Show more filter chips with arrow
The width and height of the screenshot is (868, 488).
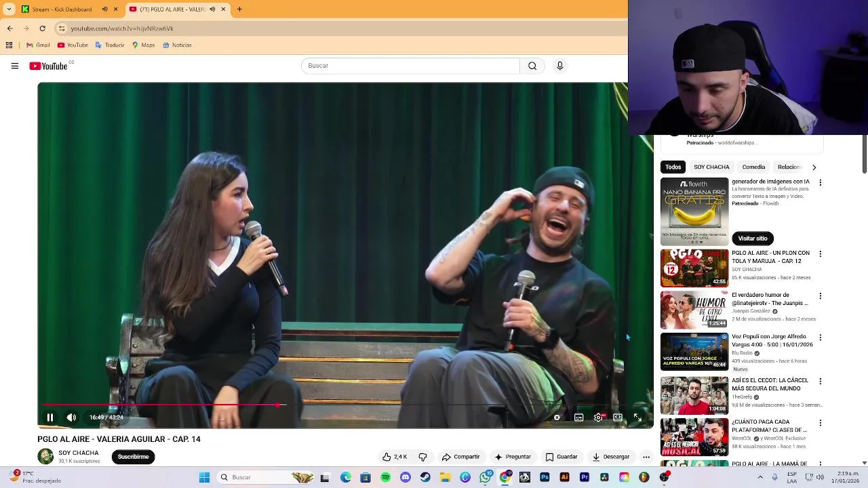click(814, 167)
